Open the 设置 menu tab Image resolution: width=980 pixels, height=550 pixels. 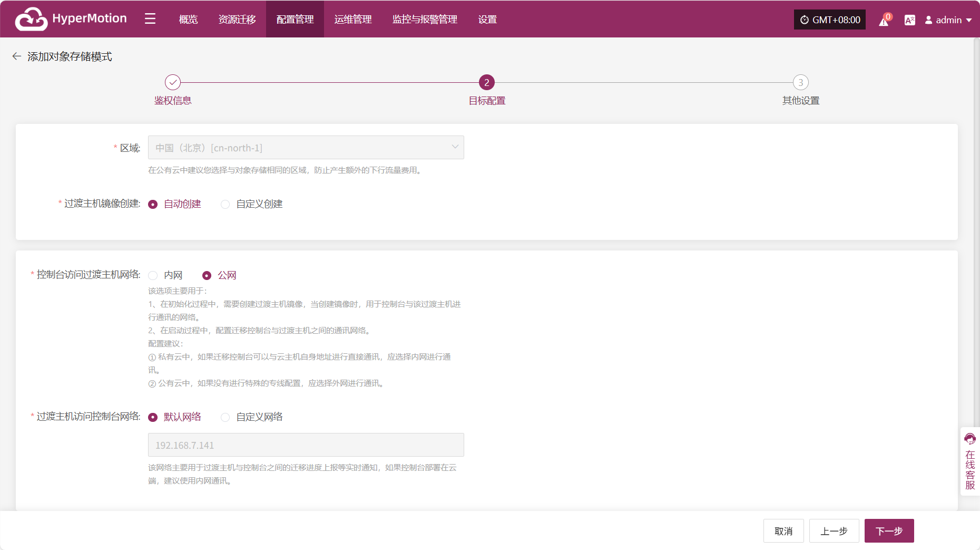(x=487, y=20)
